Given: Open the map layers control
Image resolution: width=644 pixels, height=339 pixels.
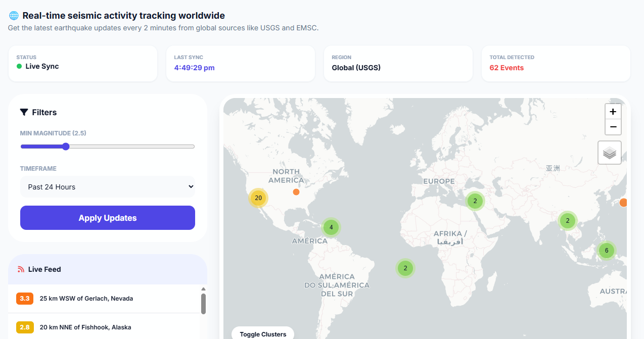Looking at the screenshot, I should [609, 153].
